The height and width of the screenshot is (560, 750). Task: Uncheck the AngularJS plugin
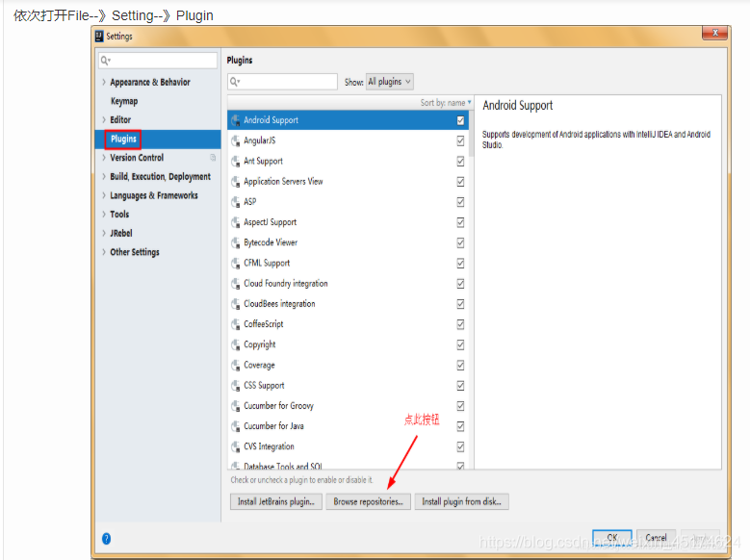460,140
